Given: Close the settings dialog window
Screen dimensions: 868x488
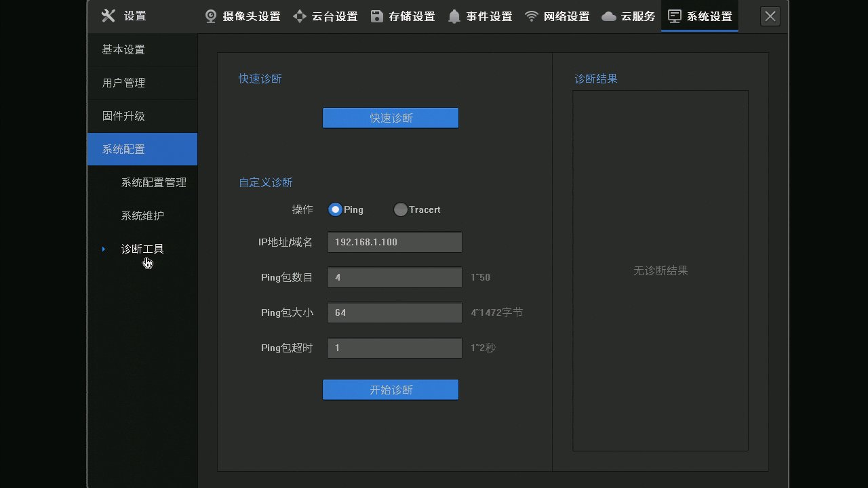Looking at the screenshot, I should coord(770,16).
